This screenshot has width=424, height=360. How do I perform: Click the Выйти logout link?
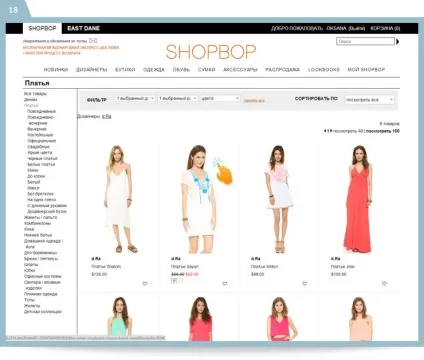[x=357, y=28]
